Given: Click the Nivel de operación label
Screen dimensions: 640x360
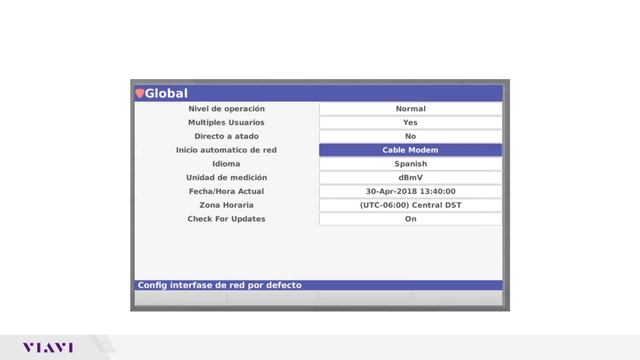Looking at the screenshot, I should coord(227,109).
